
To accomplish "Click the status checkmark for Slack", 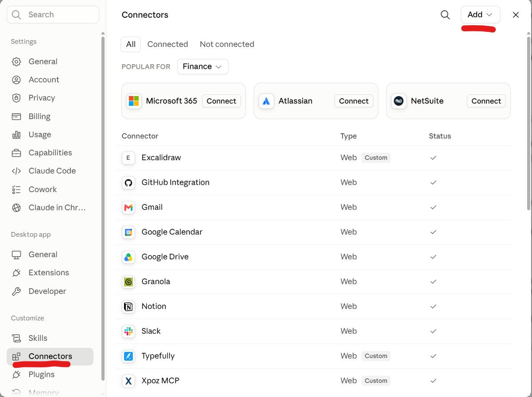I will click(434, 331).
